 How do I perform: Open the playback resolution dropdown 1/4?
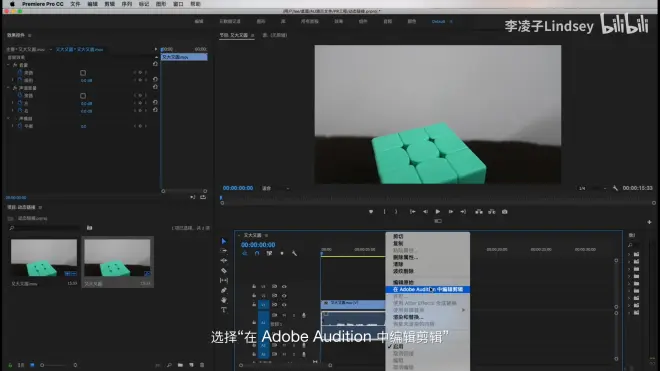(593, 188)
